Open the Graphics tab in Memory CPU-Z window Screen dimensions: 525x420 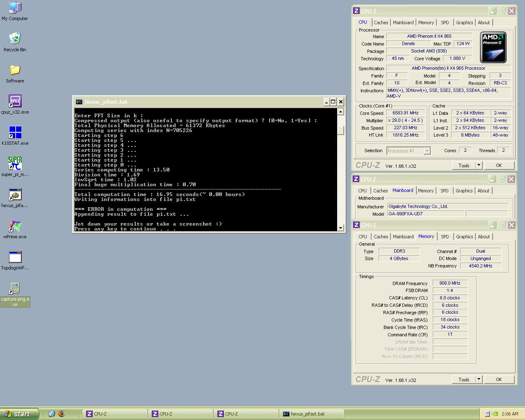pos(465,237)
